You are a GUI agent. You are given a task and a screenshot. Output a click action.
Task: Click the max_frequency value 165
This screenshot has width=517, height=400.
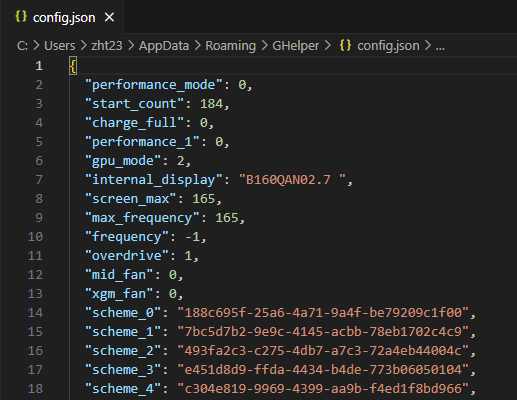coord(227,218)
